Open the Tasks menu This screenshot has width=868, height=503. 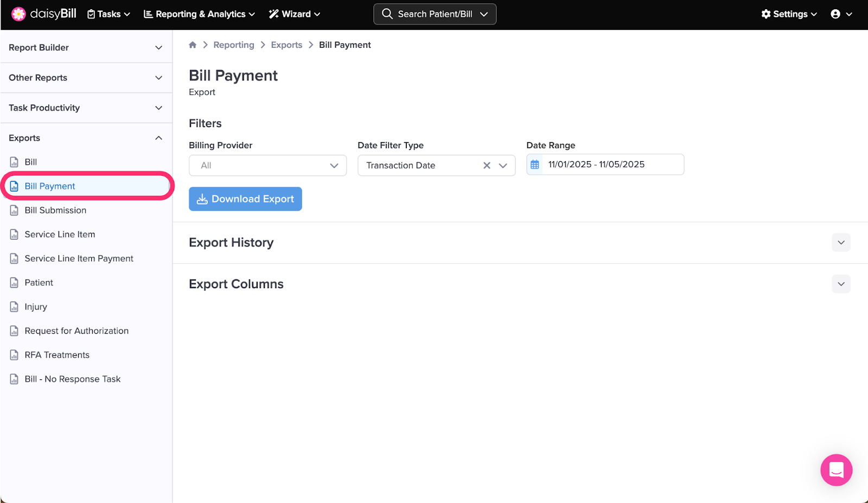pyautogui.click(x=108, y=14)
